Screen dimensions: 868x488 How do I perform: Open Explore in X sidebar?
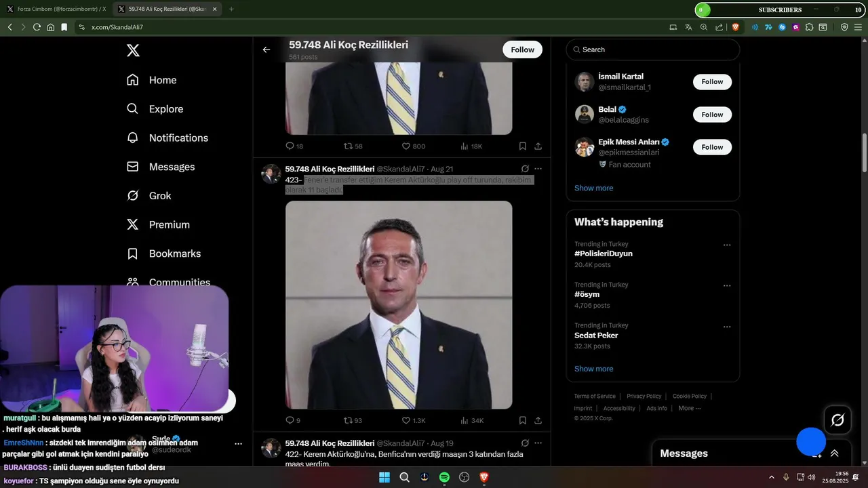tap(155, 109)
